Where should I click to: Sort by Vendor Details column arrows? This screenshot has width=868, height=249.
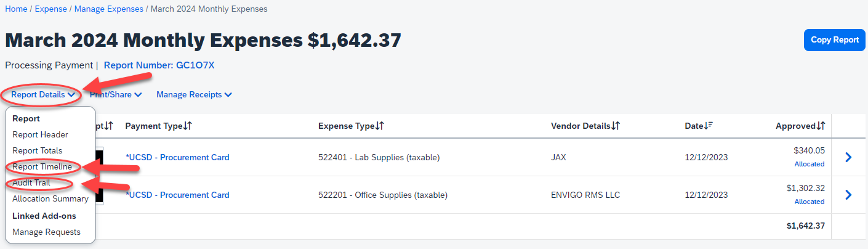(x=616, y=126)
